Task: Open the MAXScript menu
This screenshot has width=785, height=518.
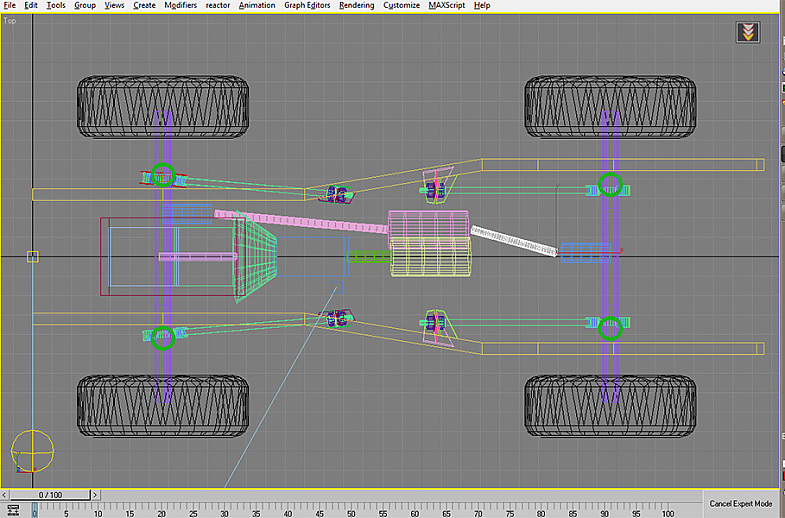Action: [445, 5]
